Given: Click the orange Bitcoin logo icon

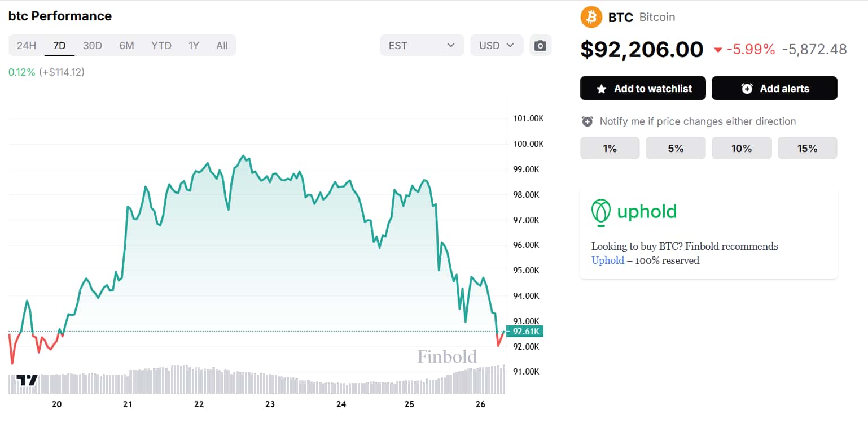Looking at the screenshot, I should point(591,17).
